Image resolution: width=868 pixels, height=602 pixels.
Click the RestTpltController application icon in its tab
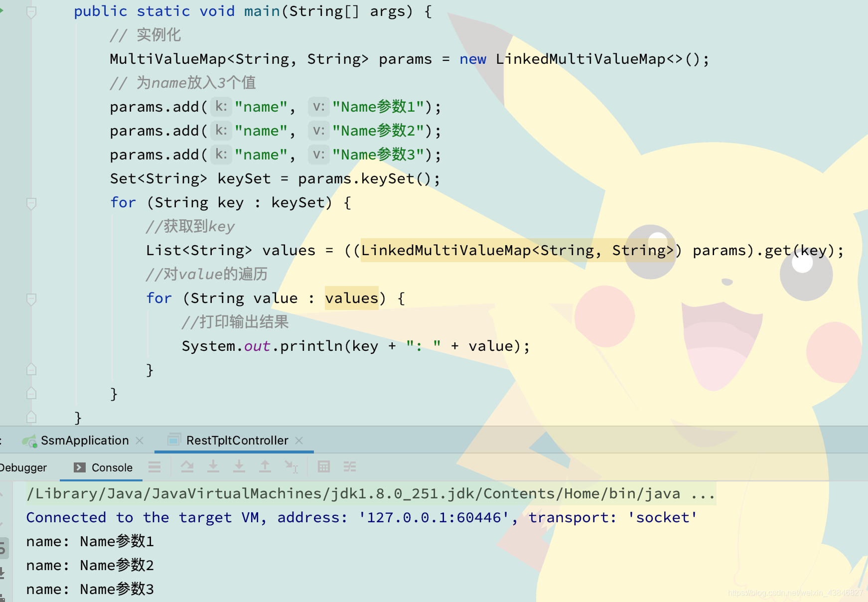coord(173,440)
